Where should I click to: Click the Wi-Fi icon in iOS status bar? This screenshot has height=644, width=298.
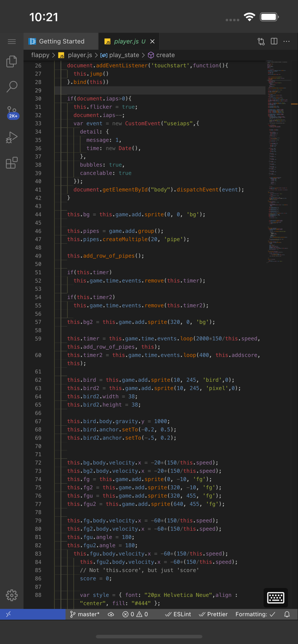249,17
